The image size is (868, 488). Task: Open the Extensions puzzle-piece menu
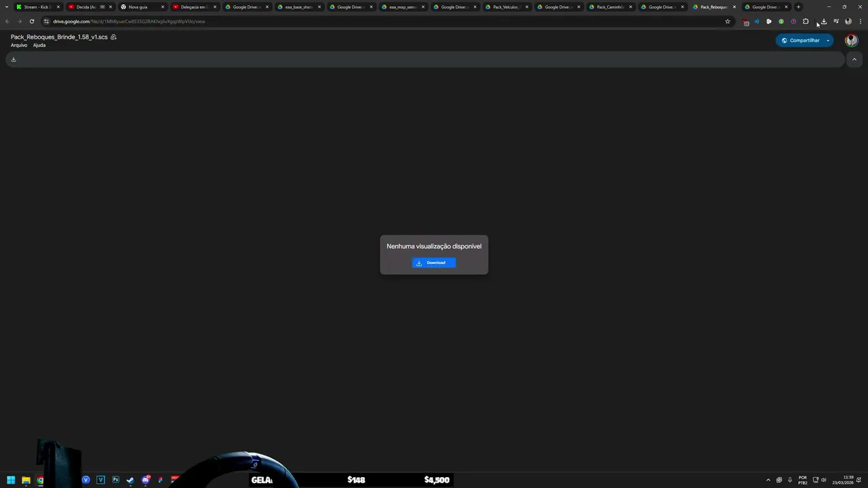[806, 22]
